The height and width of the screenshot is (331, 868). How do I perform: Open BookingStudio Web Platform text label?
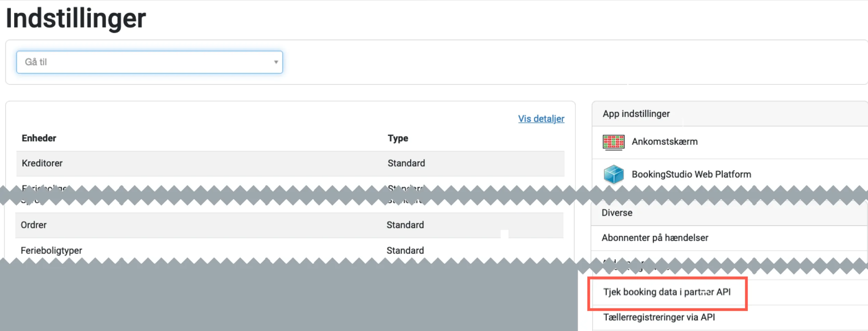tap(691, 174)
